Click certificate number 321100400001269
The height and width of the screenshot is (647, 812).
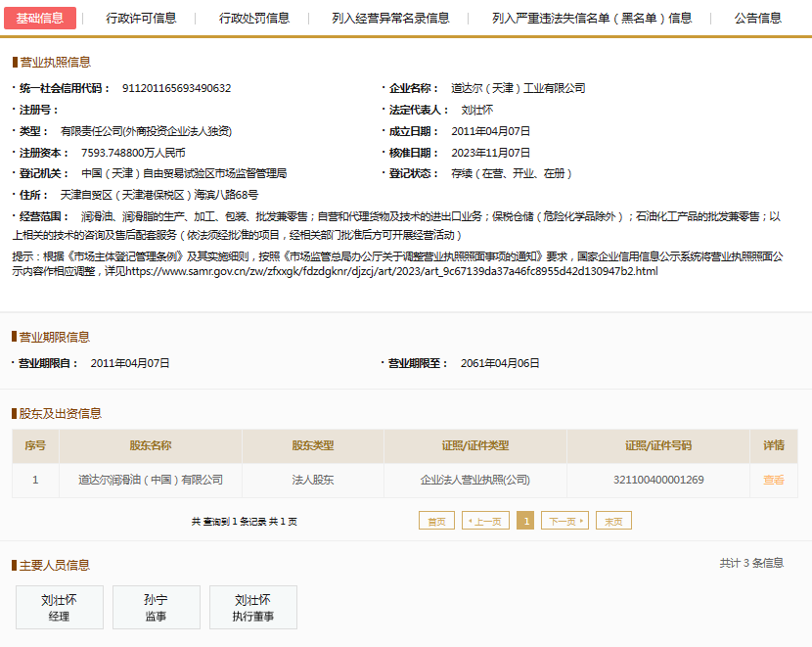658,480
